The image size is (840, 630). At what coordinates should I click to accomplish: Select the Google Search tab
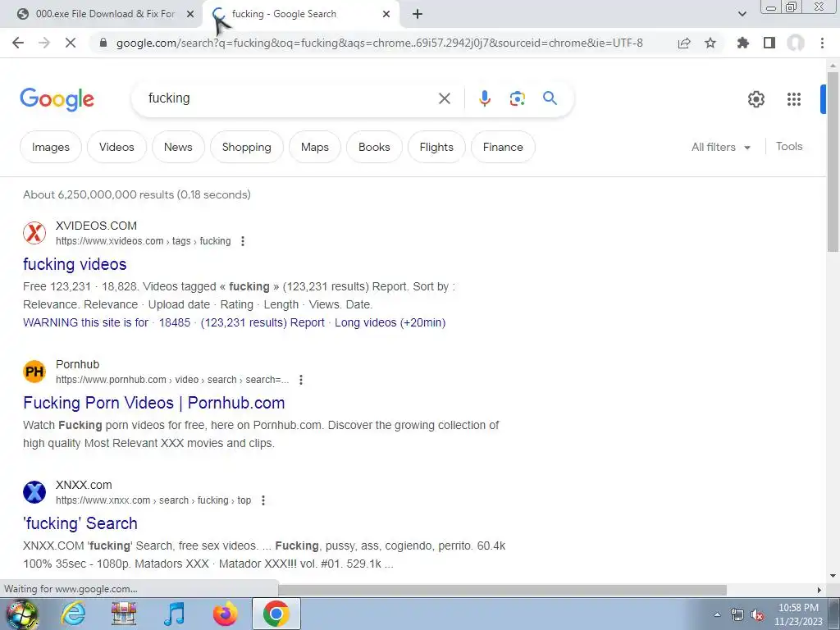(301, 15)
